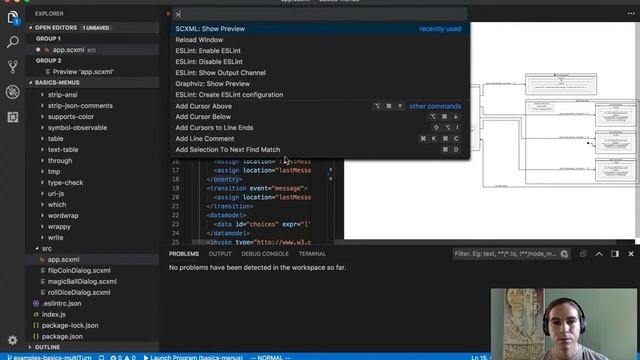Collapse the src folder
Viewport: 640px width, 360px height.
[47, 249]
